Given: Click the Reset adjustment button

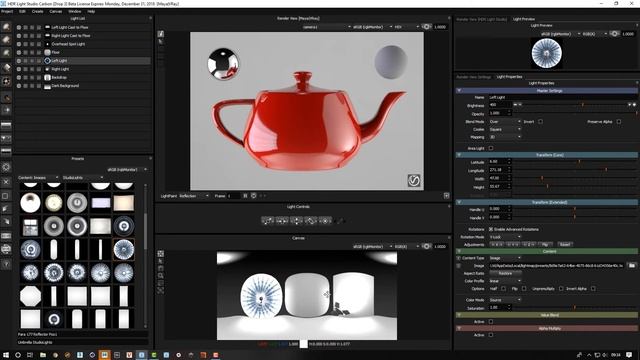Looking at the screenshot, I should point(565,244).
